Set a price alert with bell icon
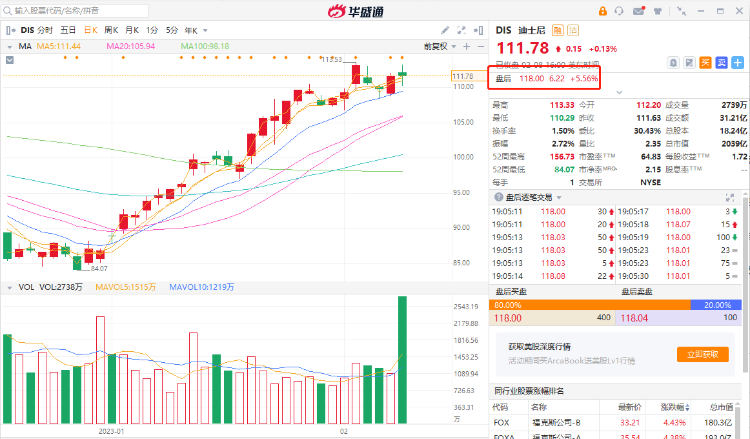The image size is (750, 439). pos(673,62)
